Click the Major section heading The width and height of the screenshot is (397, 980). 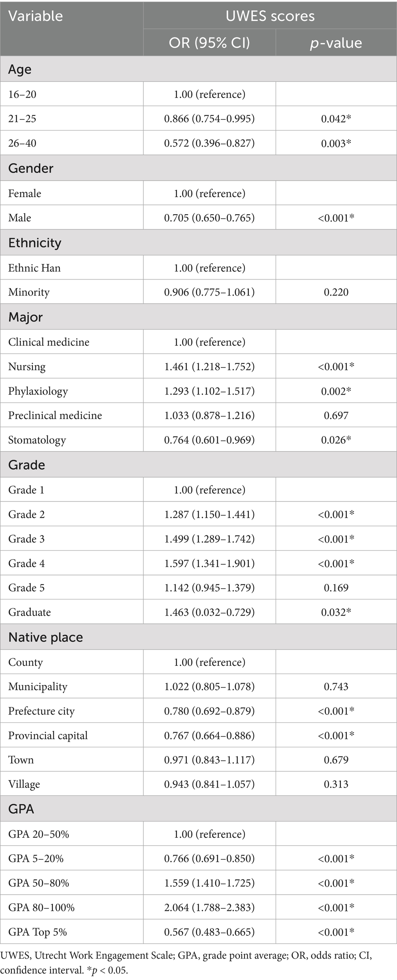click(26, 317)
